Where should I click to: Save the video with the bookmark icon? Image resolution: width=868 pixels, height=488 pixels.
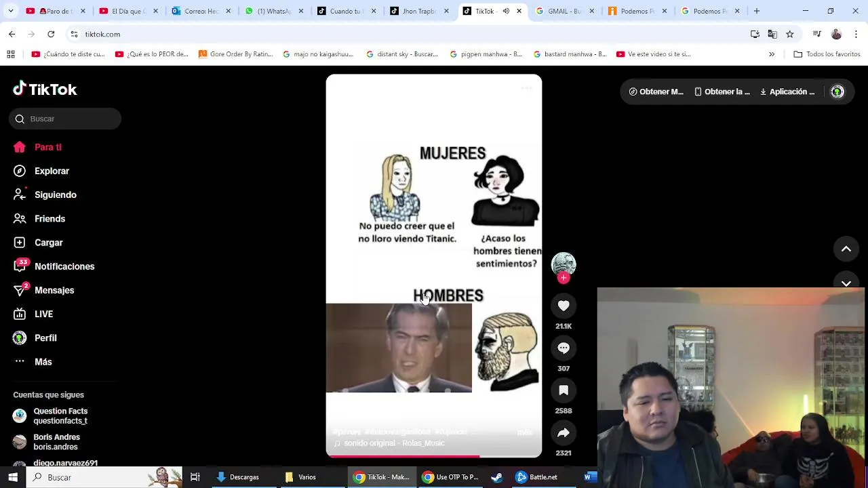coord(564,390)
